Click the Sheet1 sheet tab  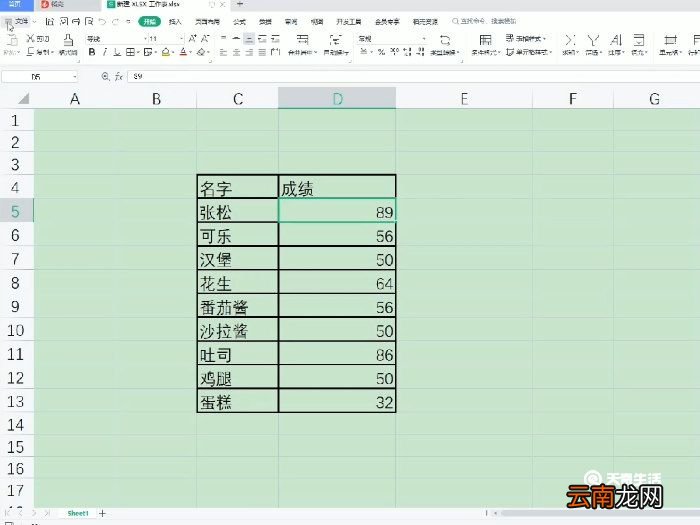click(x=78, y=513)
